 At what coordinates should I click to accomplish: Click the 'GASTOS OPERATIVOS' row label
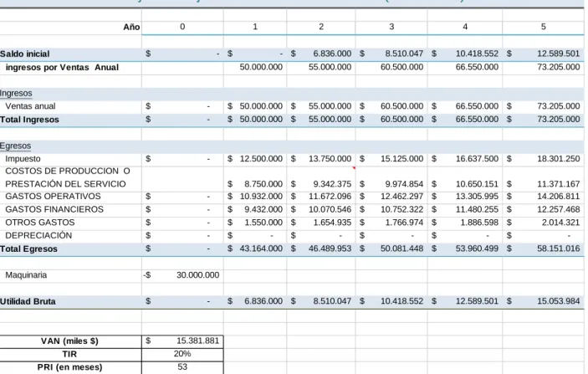coord(53,197)
